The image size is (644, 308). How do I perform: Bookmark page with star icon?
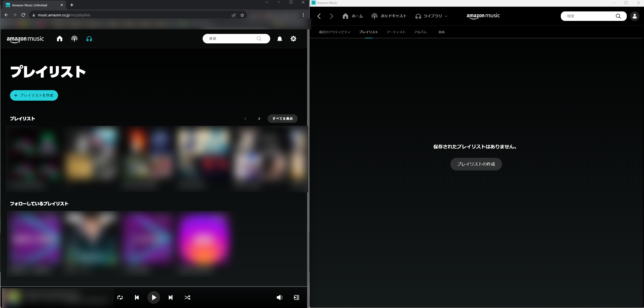(x=242, y=15)
